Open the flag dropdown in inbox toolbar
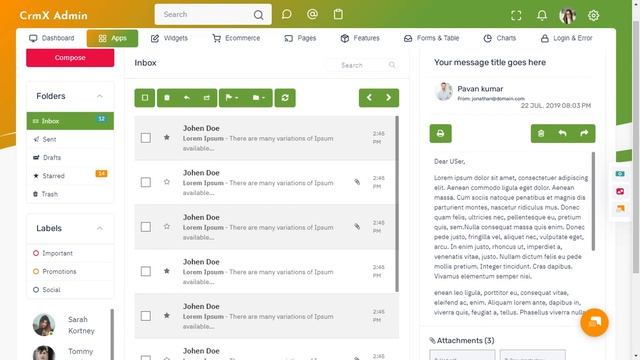The height and width of the screenshot is (360, 640). point(232,98)
